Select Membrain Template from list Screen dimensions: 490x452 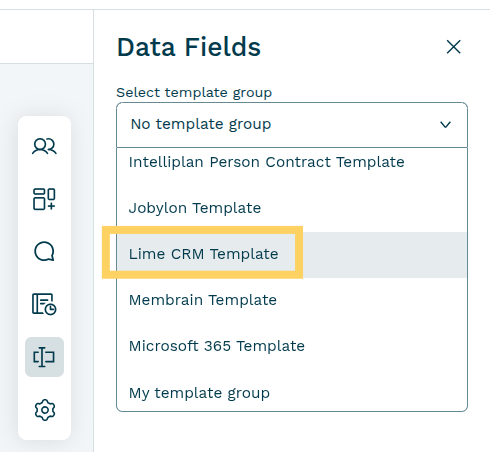(203, 300)
